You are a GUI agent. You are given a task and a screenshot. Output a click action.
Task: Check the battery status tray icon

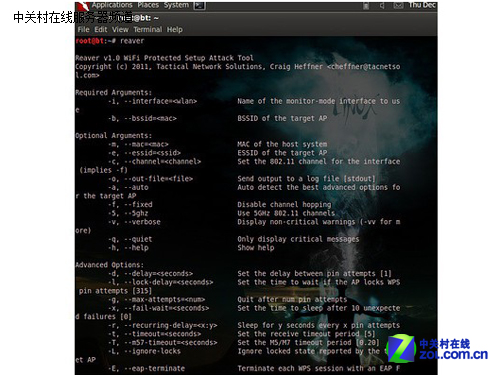coord(366,6)
